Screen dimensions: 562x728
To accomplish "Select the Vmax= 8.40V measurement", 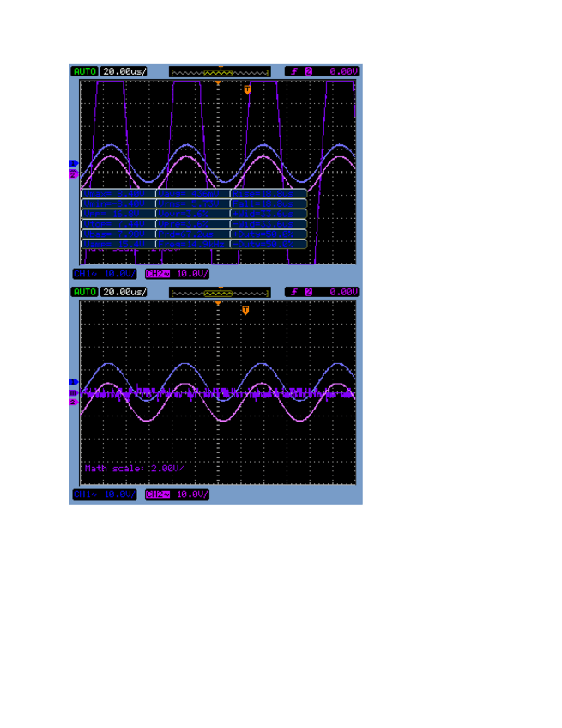I will point(118,194).
